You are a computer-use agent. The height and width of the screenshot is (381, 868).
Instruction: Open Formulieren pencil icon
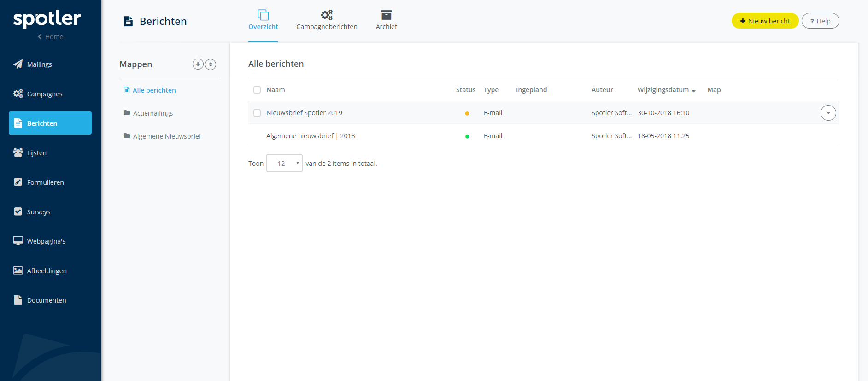point(18,182)
